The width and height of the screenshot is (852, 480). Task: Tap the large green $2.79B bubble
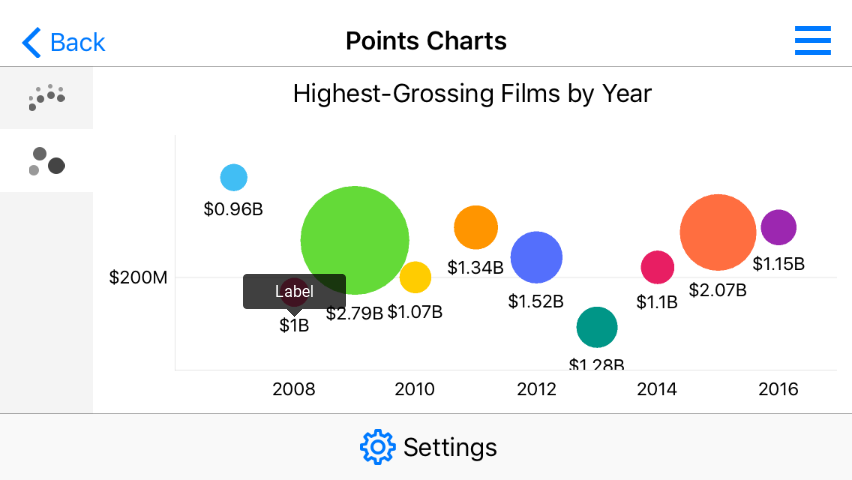click(355, 240)
